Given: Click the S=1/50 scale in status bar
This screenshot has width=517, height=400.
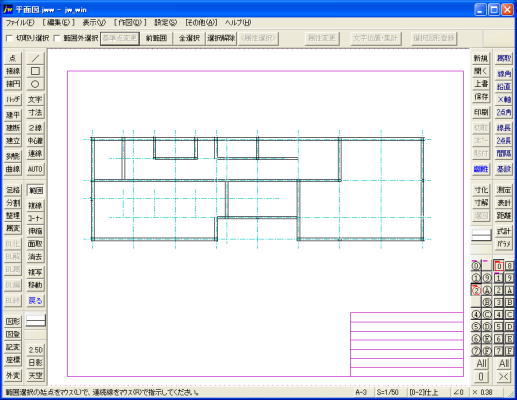Looking at the screenshot, I should click(x=387, y=392).
